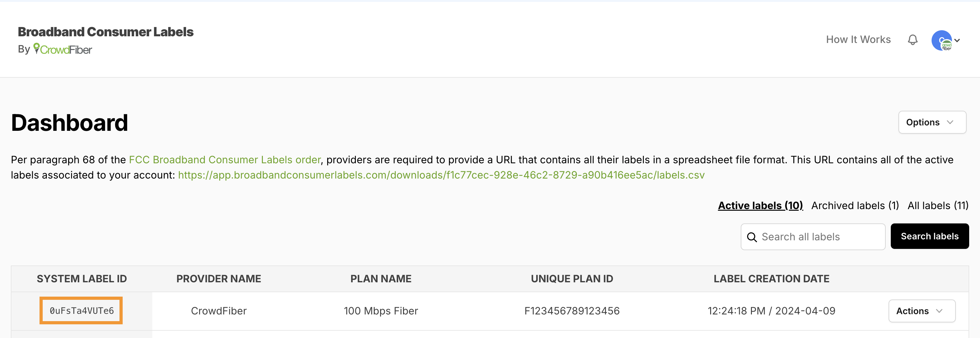
Task: Expand the Actions menu for 100 Mbps Fiber
Action: [922, 311]
